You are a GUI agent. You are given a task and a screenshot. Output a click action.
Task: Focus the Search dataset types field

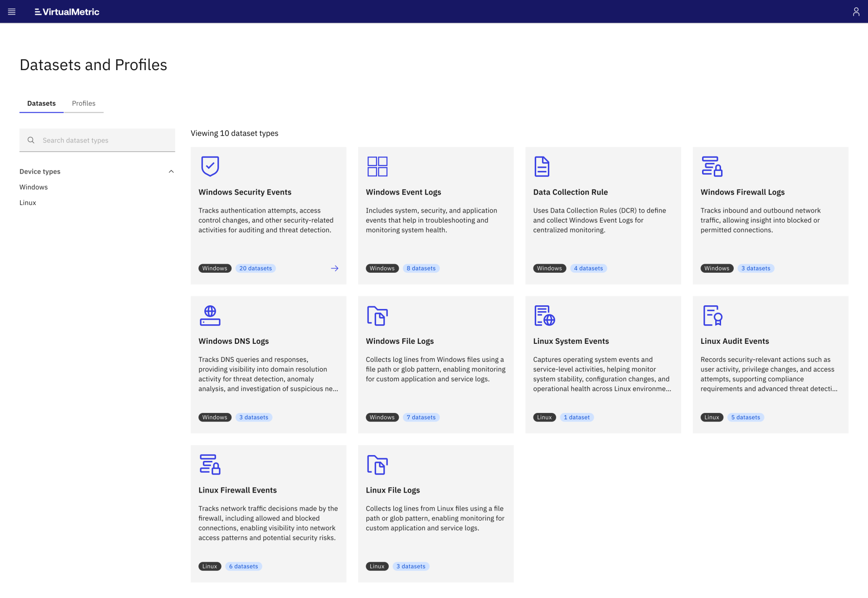pos(97,140)
